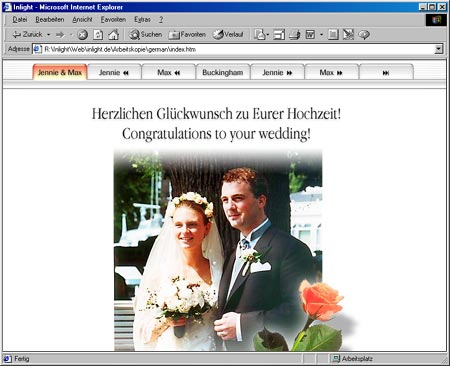Open the Jennie back-arrow tab
Screen dimensions: 450x366
tap(114, 72)
